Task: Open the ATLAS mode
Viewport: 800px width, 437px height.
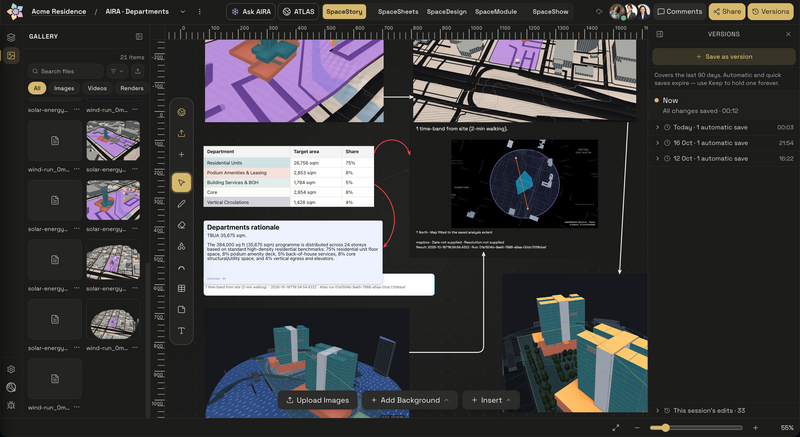Action: (x=299, y=11)
